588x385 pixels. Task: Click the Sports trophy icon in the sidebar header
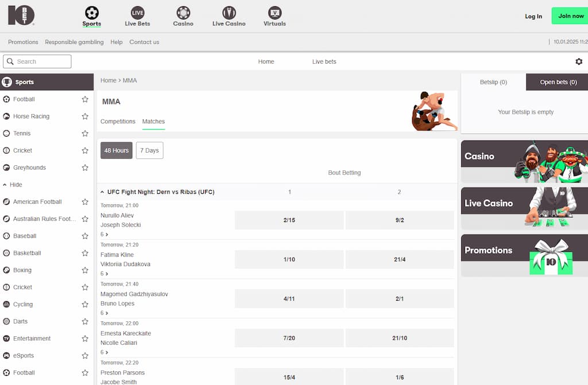tap(7, 81)
